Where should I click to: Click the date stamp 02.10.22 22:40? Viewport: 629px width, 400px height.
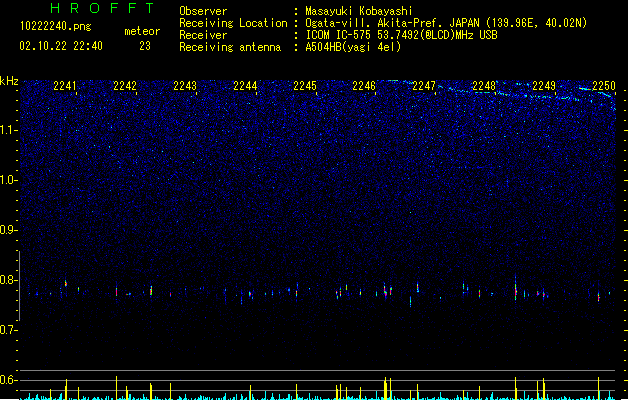pyautogui.click(x=61, y=46)
